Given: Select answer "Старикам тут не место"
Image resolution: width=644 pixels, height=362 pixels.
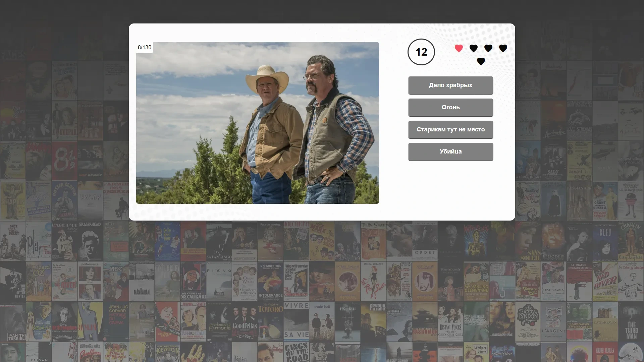Looking at the screenshot, I should pyautogui.click(x=450, y=129).
